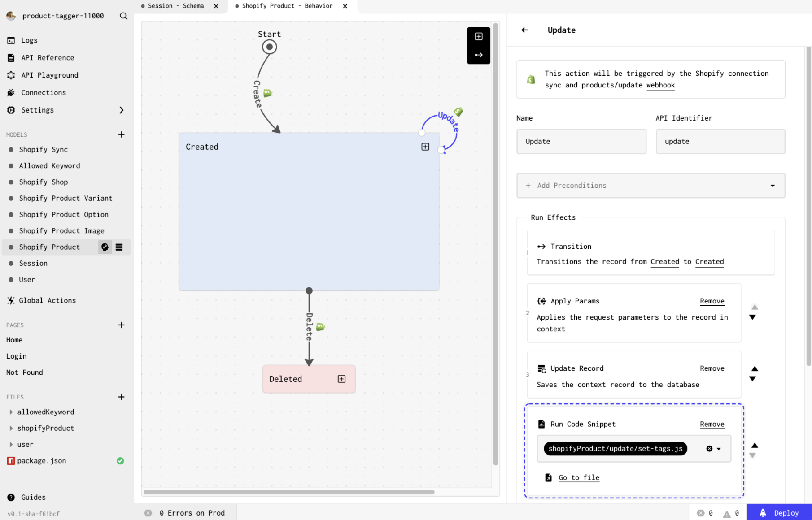
Task: Open the Shopify Product Variant model
Action: [65, 198]
